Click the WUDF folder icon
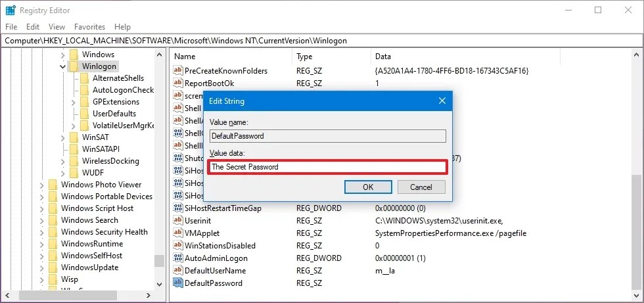 coord(74,172)
